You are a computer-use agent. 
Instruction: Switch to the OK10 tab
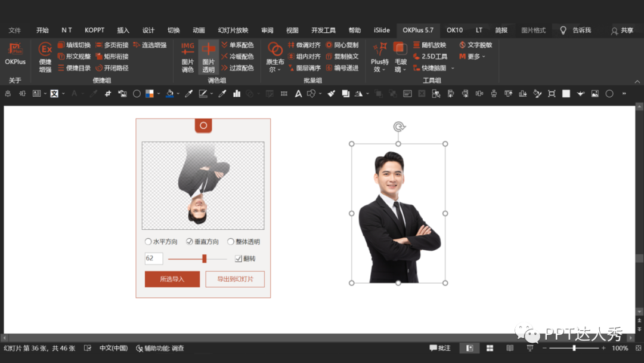tap(454, 30)
